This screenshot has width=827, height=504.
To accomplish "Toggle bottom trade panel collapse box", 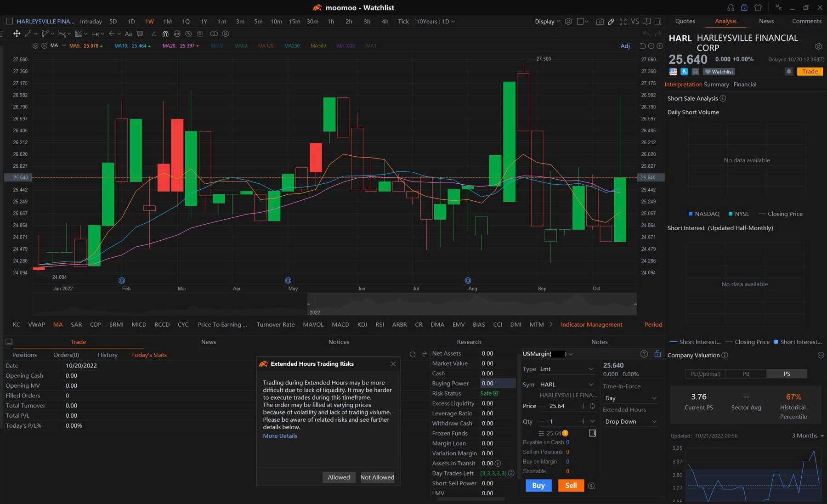I will coord(9,342).
